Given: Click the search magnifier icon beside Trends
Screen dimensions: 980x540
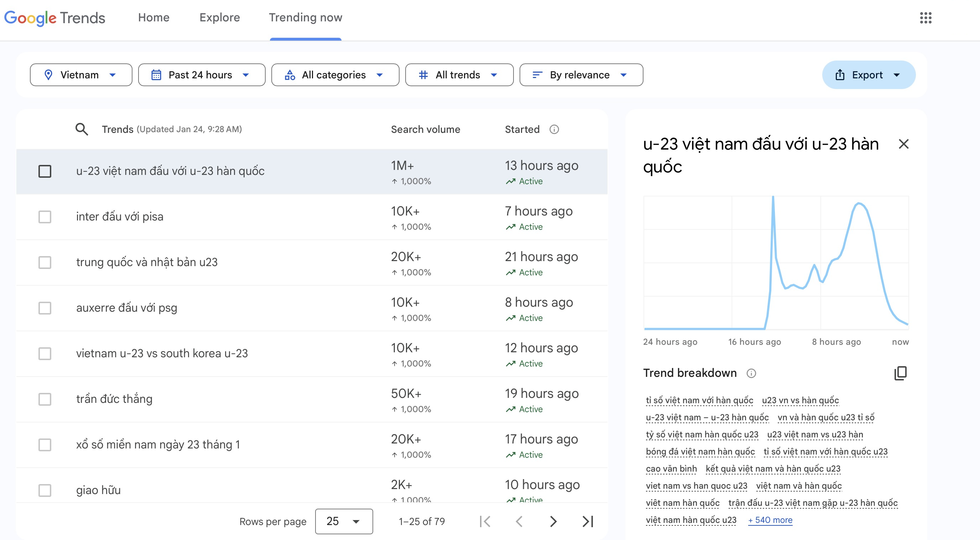Looking at the screenshot, I should coord(82,129).
